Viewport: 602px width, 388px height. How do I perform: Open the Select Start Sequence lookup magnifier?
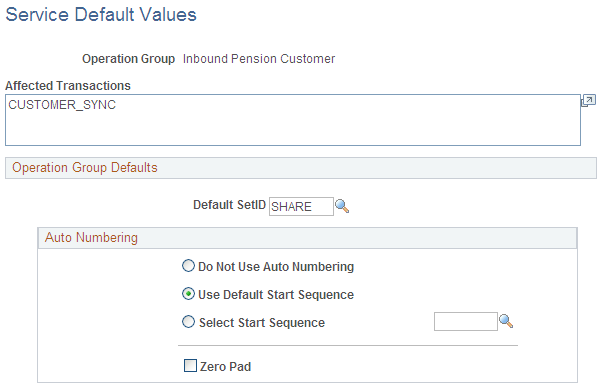(x=506, y=321)
